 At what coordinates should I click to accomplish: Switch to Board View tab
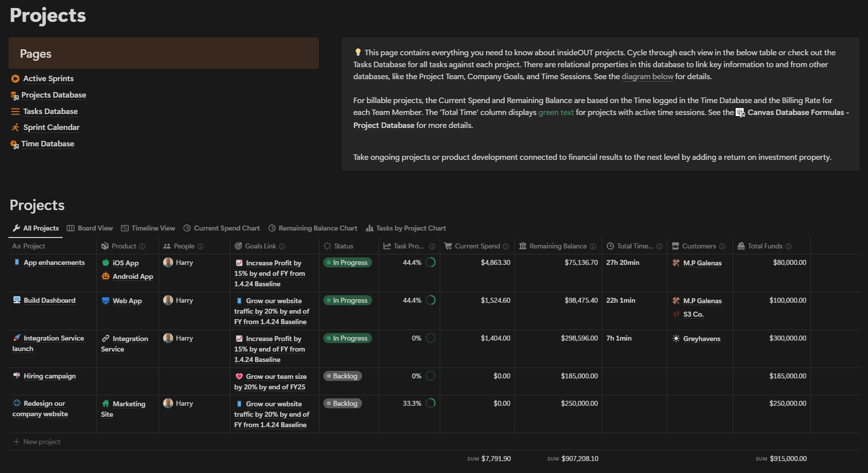90,228
